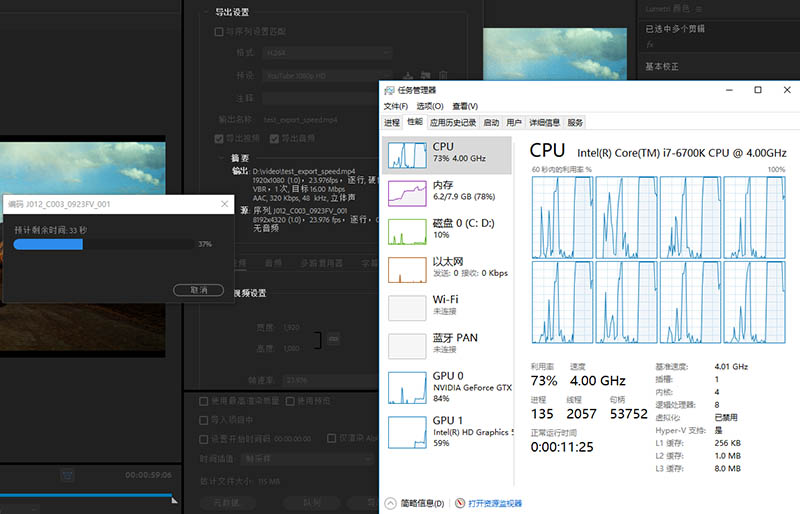Click blue preview timeline range bar

click(86, 495)
